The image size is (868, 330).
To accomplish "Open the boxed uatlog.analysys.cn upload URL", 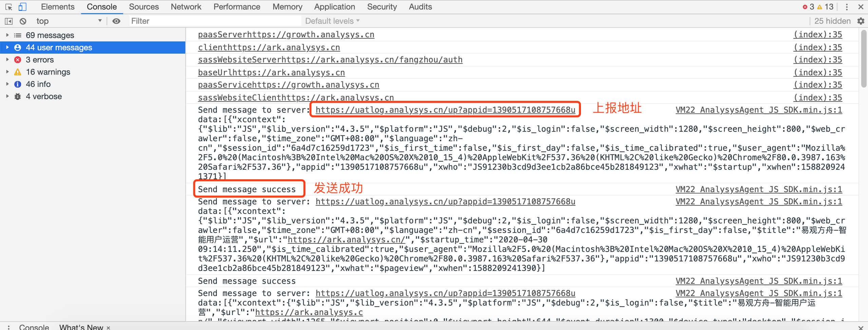I will [446, 110].
